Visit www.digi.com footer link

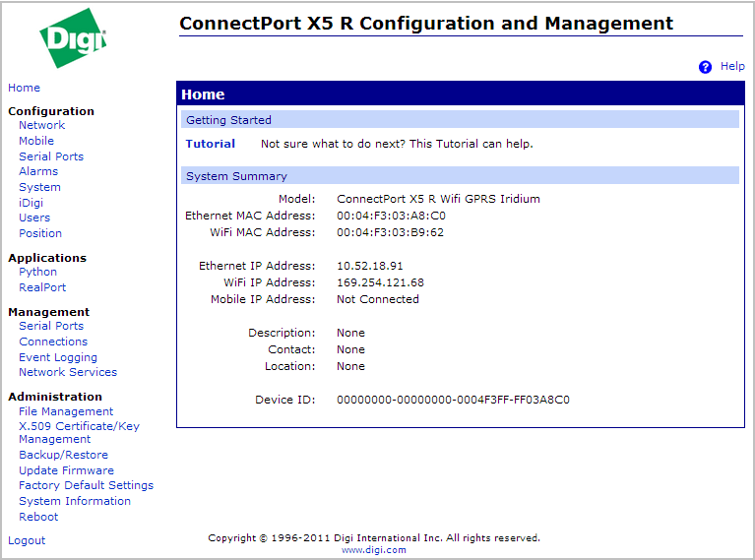point(373,550)
